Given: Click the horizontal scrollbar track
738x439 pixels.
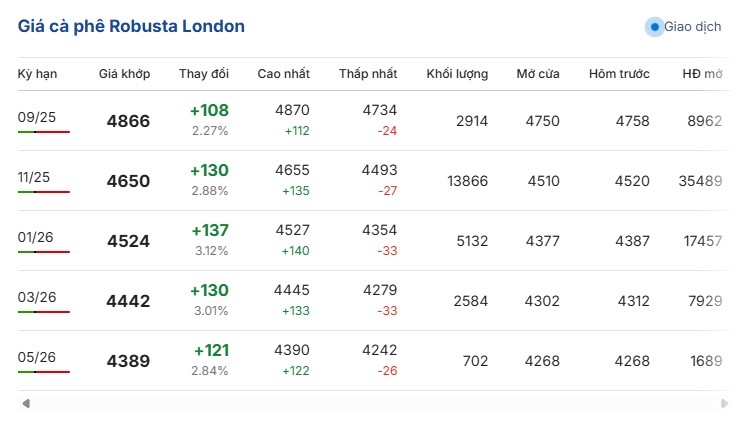Looking at the screenshot, I should (375, 403).
